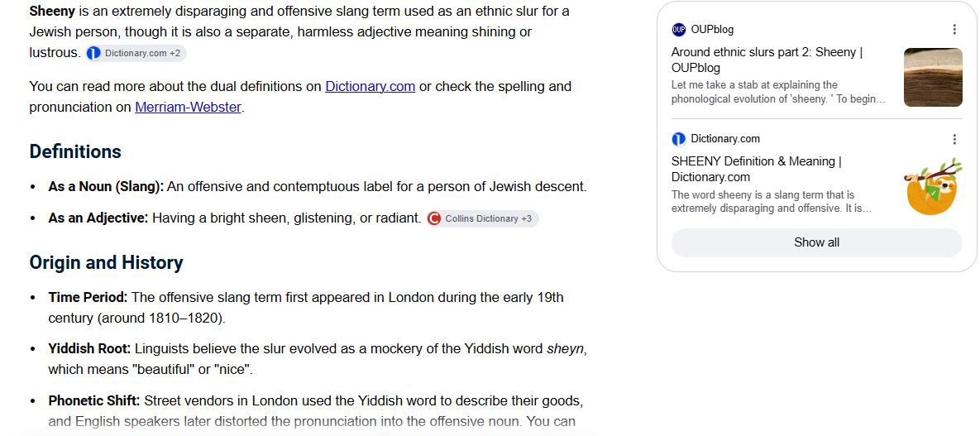The width and height of the screenshot is (980, 436).
Task: Click the OUPblog snippet description text
Action: pyautogui.click(x=779, y=92)
